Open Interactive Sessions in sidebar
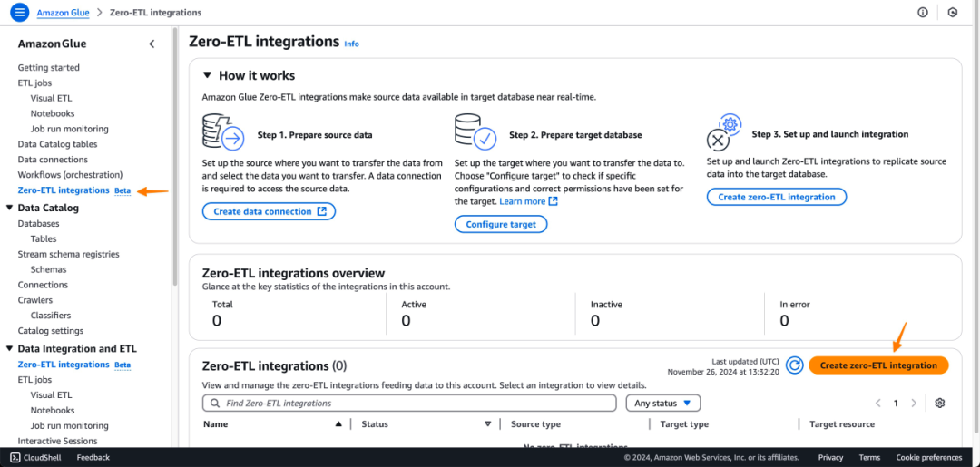The height and width of the screenshot is (467, 980). point(57,441)
